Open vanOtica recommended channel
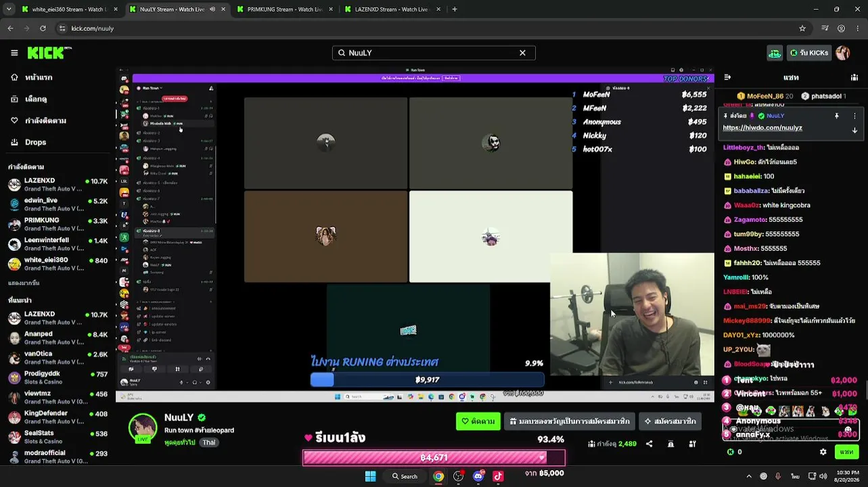Screen dimensions: 868x487 pyautogui.click(x=58, y=357)
